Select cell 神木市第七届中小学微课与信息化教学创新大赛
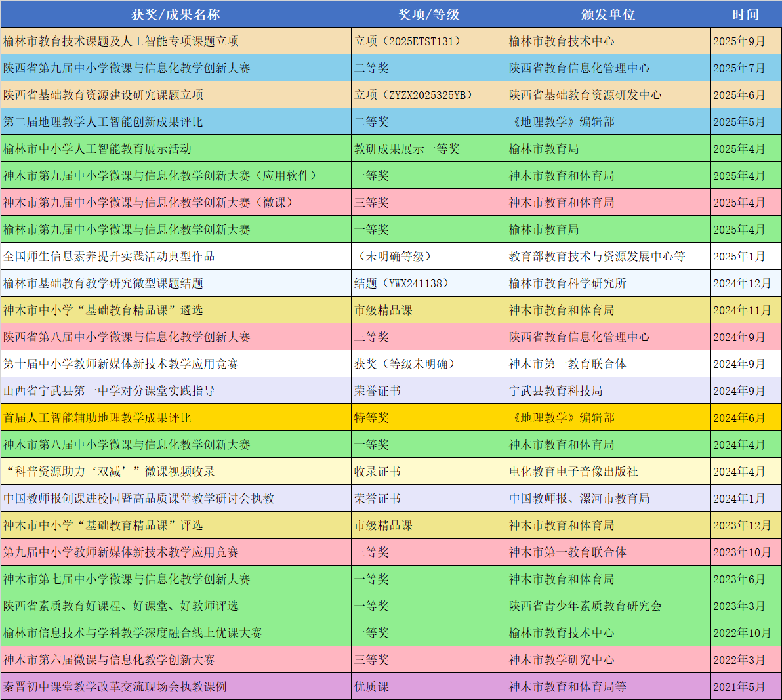This screenshot has height=700, width=782. [x=176, y=579]
